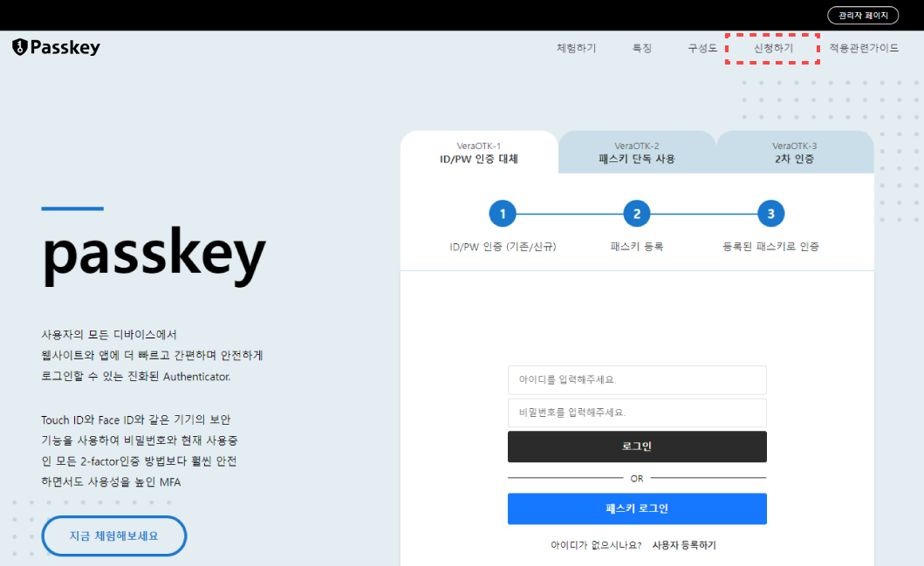Click the 'Touch ID와 Face ID와 같은 기기의 보안' text line
This screenshot has width=924, height=566.
click(135, 420)
